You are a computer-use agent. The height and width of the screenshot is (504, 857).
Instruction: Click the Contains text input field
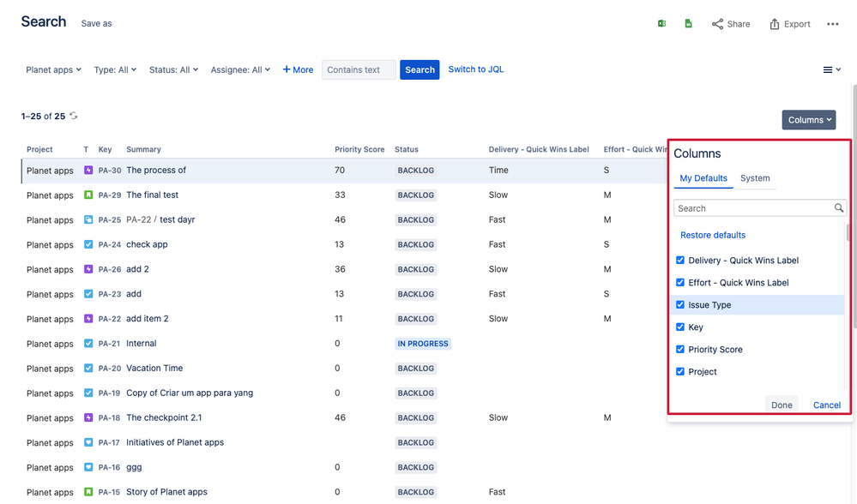[x=359, y=70]
